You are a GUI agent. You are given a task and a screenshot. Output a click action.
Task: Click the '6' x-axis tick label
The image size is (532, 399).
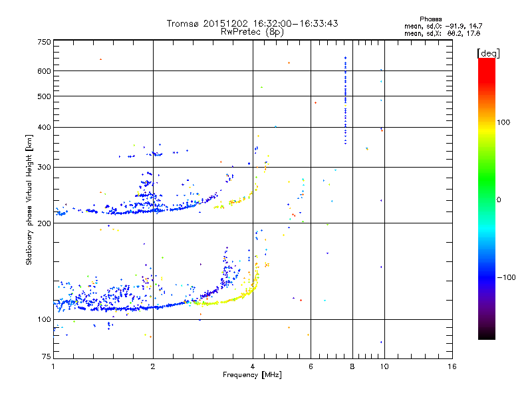311,366
